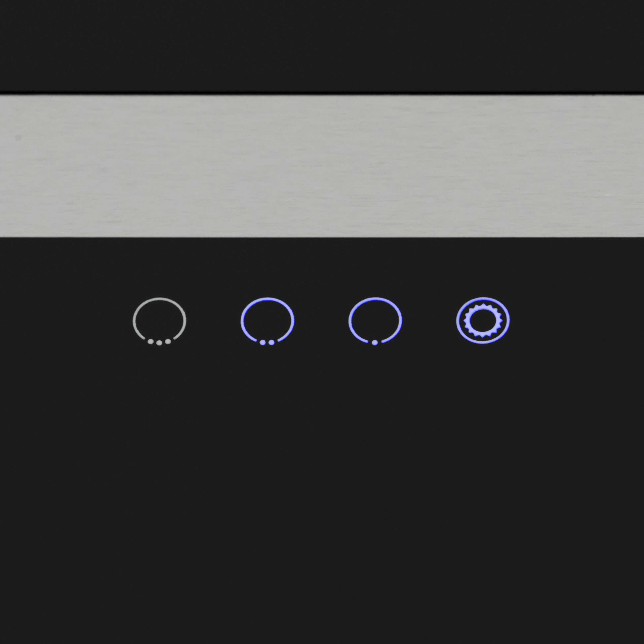Switch fan to speed level two
644x644 pixels.
click(x=267, y=321)
